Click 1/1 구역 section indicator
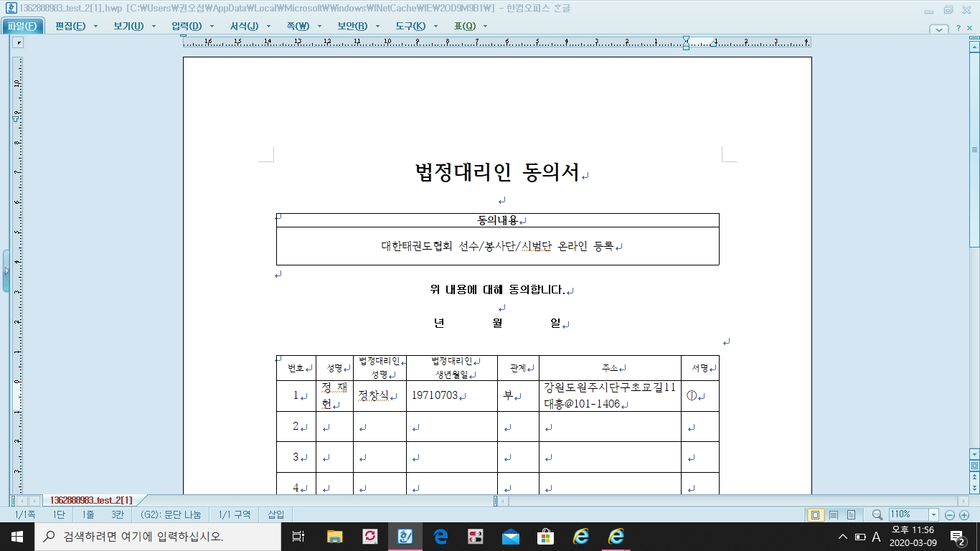This screenshot has width=980, height=551. (x=235, y=514)
